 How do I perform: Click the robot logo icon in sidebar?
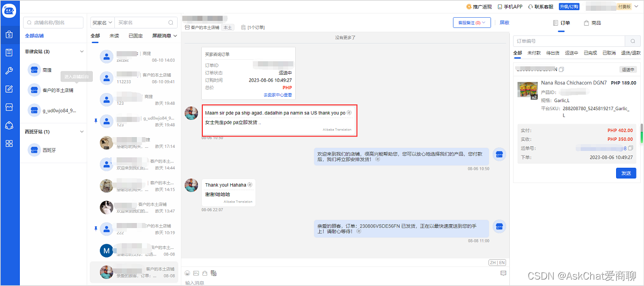[9, 9]
